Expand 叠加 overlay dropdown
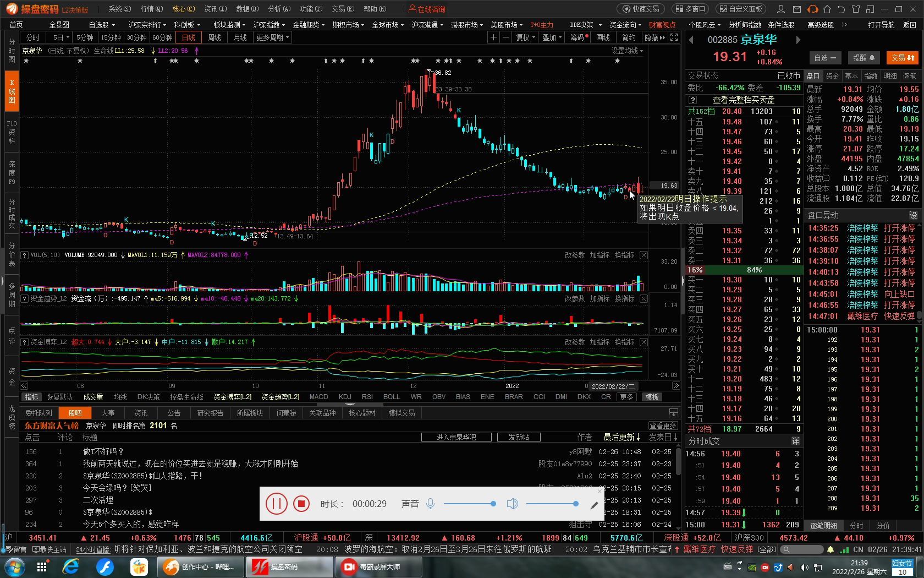 coord(552,37)
